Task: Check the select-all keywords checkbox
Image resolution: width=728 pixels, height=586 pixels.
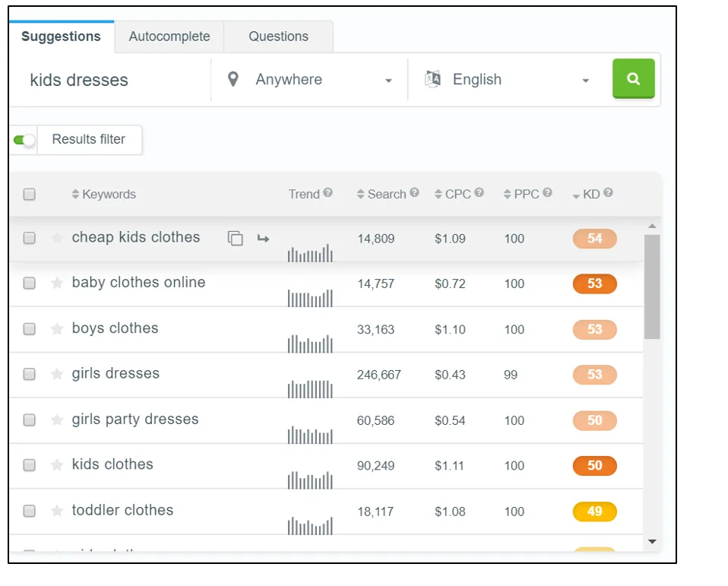Action: point(29,194)
